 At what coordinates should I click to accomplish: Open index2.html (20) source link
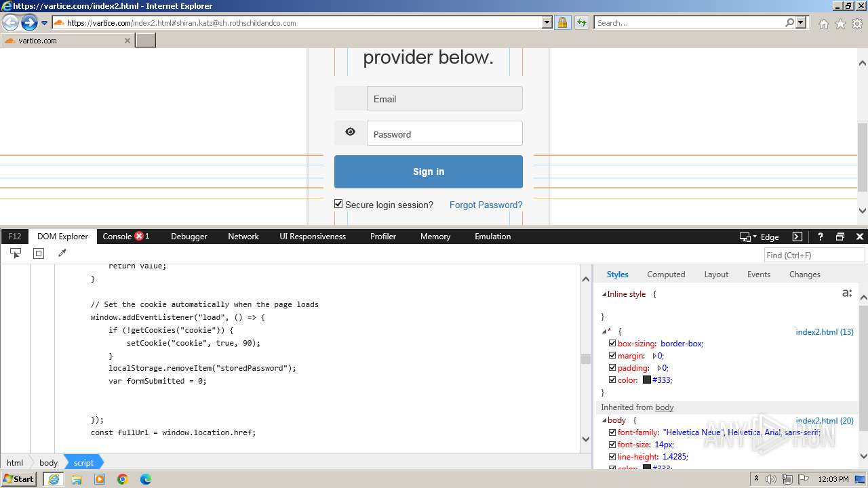point(825,421)
